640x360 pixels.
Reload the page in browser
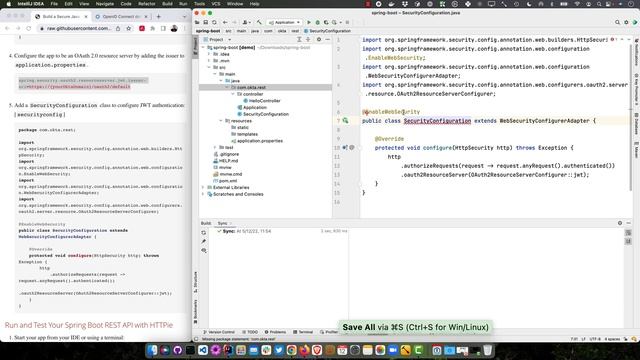point(28,29)
